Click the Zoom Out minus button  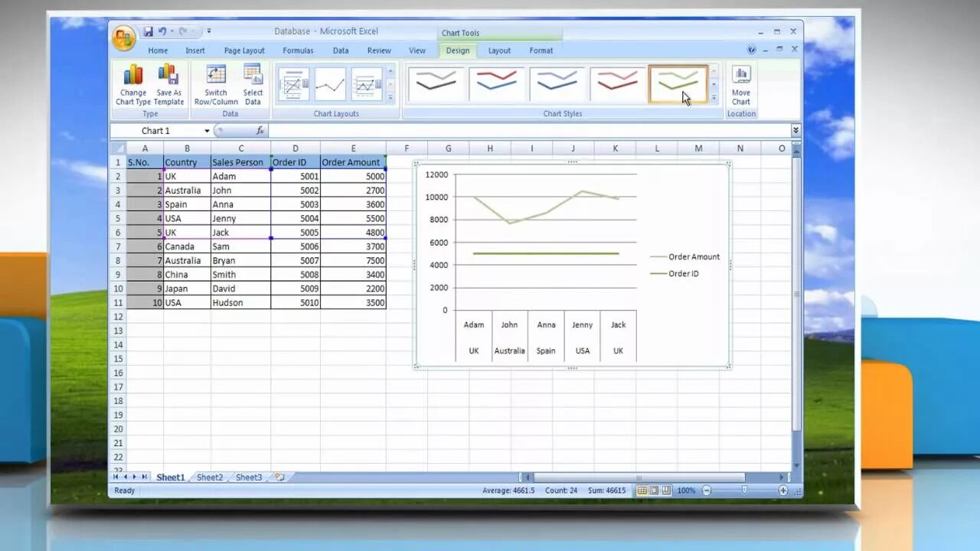[x=707, y=491]
